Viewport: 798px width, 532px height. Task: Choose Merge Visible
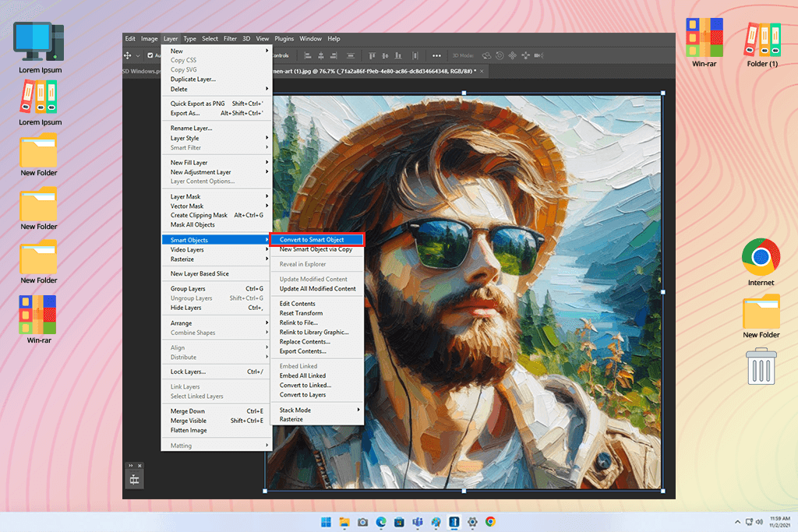[217, 421]
